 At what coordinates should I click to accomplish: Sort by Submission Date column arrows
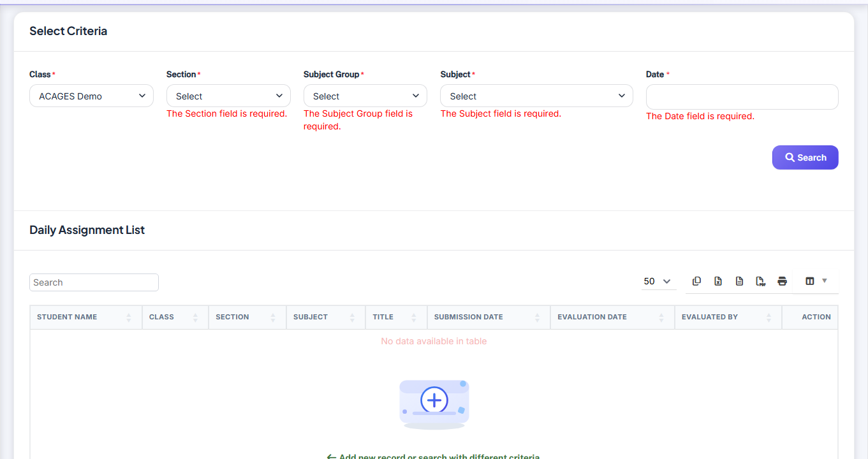pyautogui.click(x=538, y=317)
